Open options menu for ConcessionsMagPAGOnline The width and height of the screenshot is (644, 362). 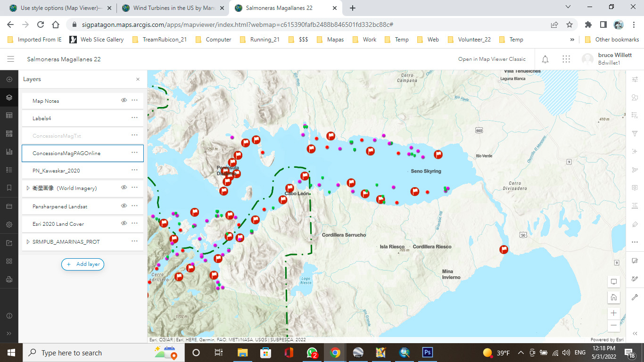click(134, 153)
